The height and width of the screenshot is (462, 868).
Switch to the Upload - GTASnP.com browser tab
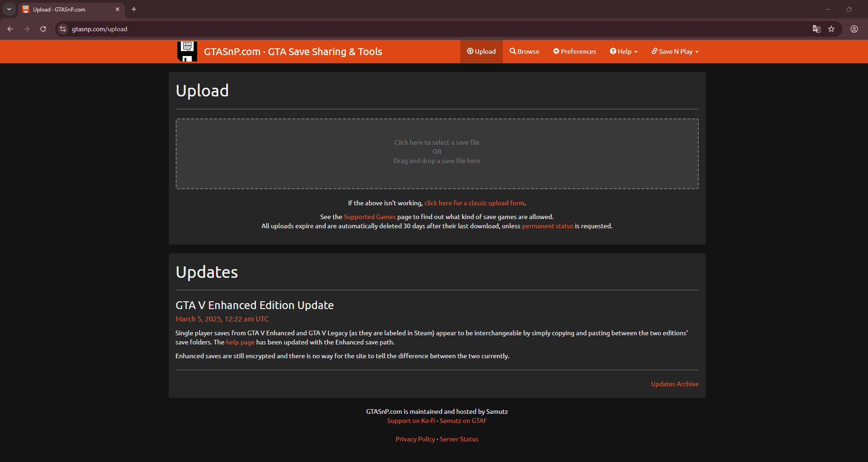point(71,9)
